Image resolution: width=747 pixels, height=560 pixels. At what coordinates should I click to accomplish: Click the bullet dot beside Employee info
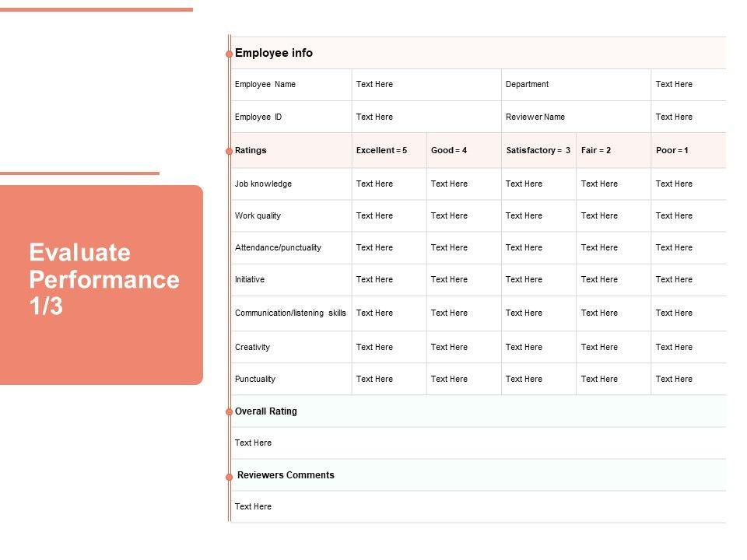[229, 54]
